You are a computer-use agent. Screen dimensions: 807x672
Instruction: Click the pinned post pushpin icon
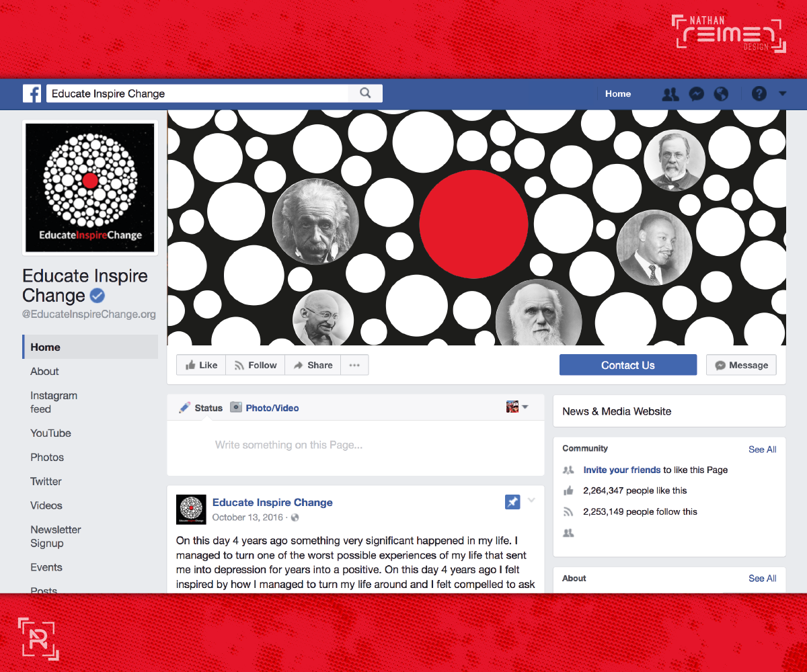click(512, 502)
